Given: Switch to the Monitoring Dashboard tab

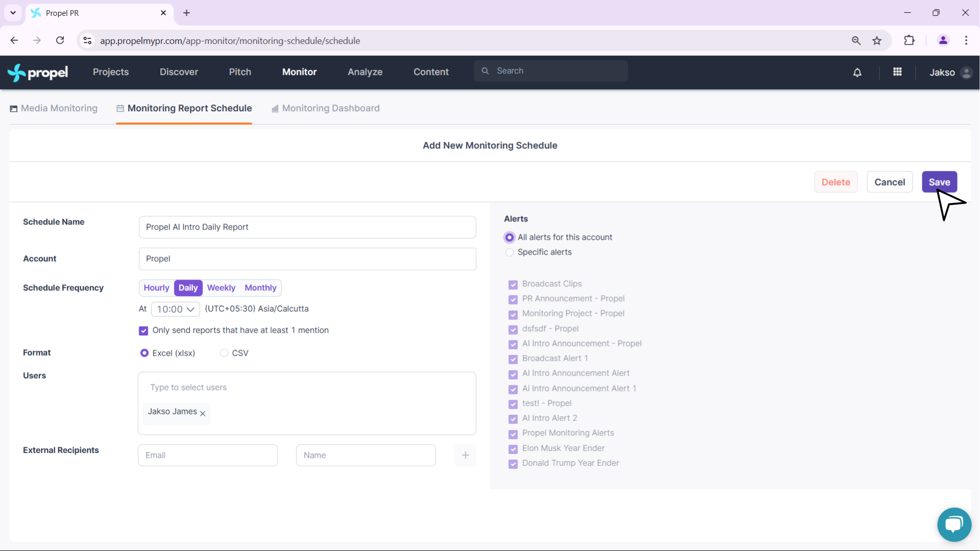Looking at the screenshot, I should 326,108.
